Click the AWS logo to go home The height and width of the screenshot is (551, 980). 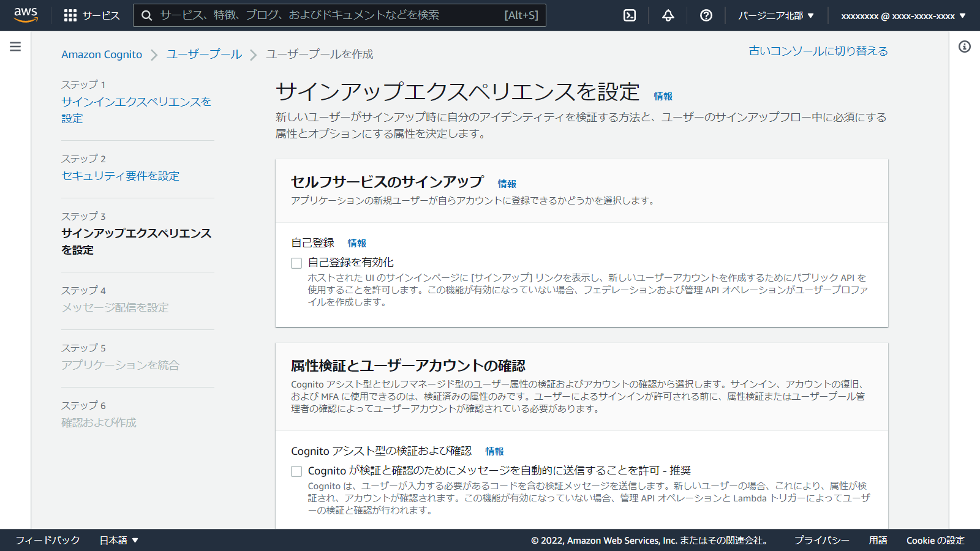coord(26,15)
